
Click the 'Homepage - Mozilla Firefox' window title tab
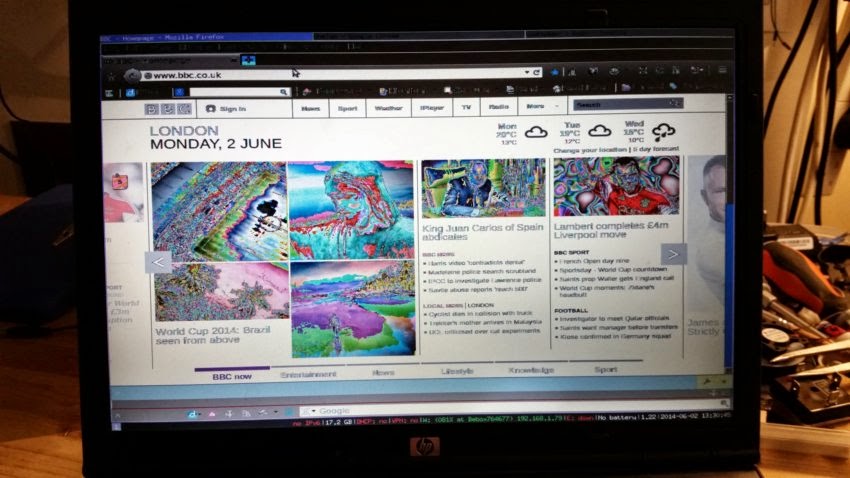point(206,37)
